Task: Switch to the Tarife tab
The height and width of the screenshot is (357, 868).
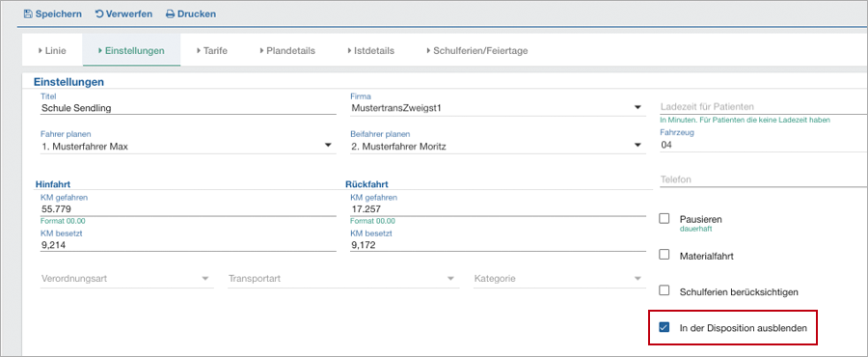Action: click(211, 50)
